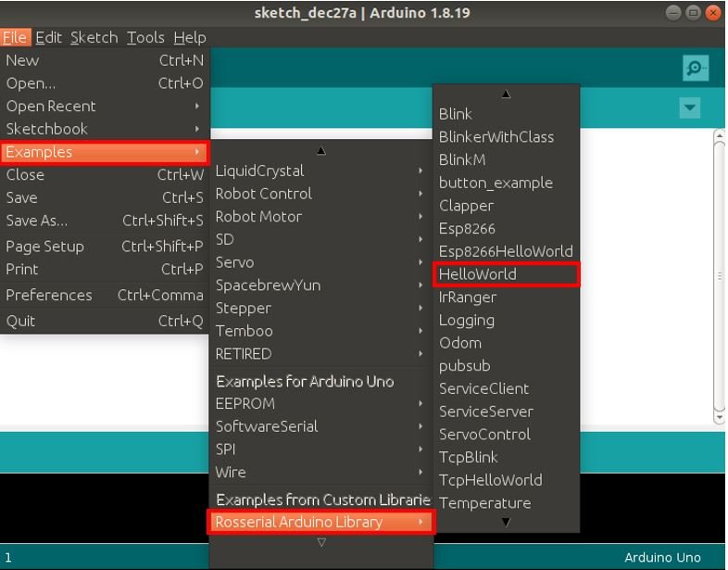Screen dimensions: 728x570
Task: Expand the SoftwareSerial examples submenu
Action: pyautogui.click(x=320, y=426)
